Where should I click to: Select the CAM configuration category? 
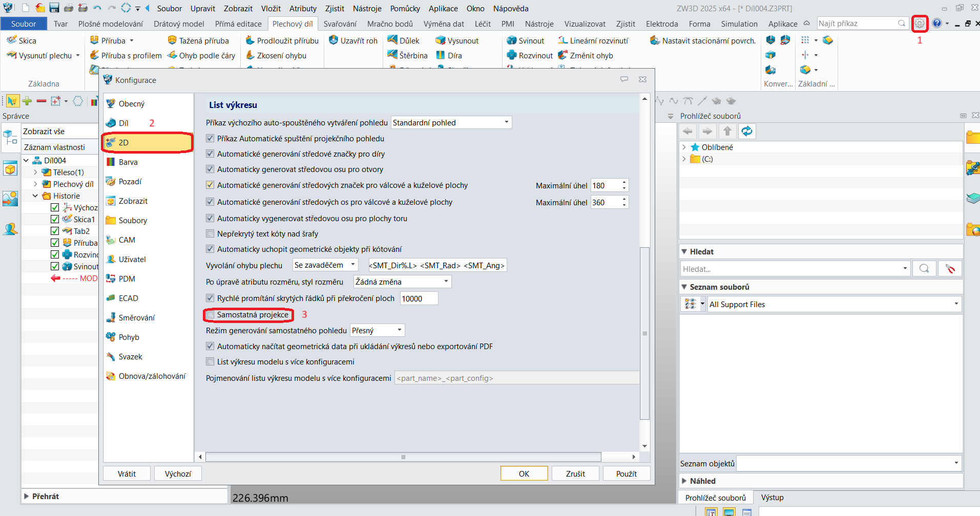pyautogui.click(x=148, y=240)
